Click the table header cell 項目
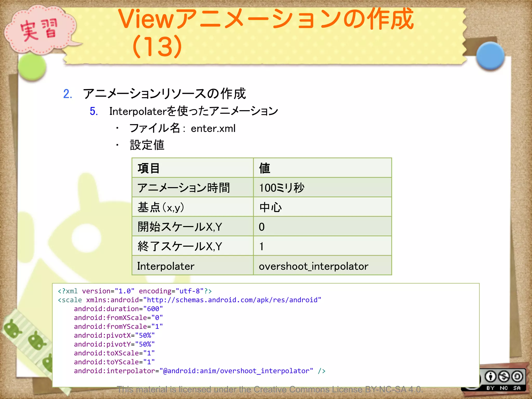532x399 pixels. [x=192, y=168]
